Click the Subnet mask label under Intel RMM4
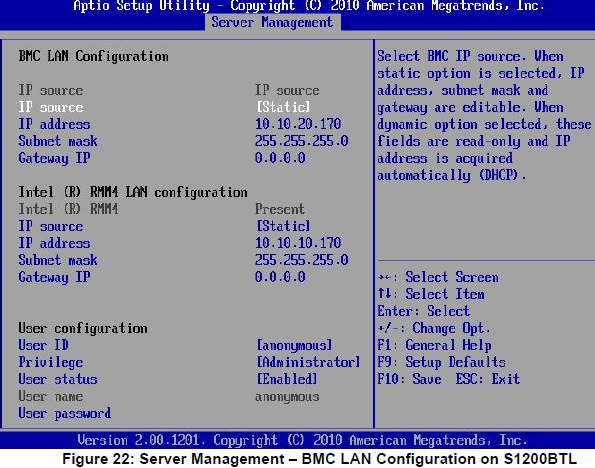The height and width of the screenshot is (468, 595). click(x=58, y=260)
